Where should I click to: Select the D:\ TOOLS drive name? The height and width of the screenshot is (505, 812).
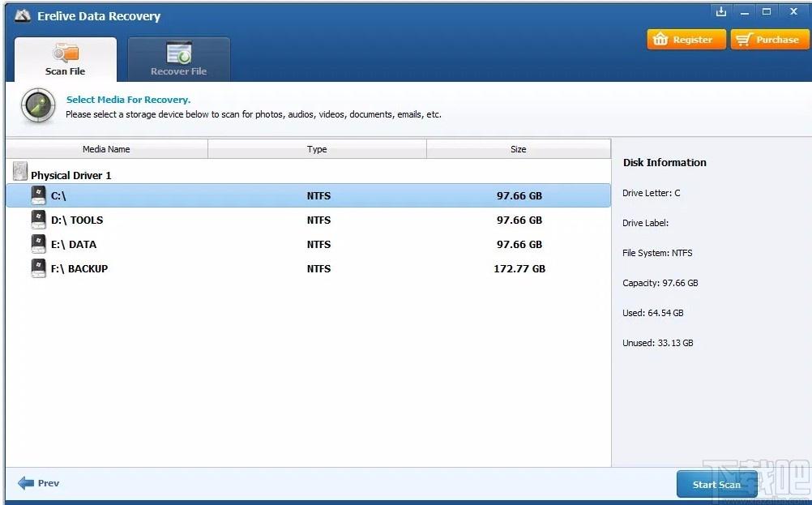pyautogui.click(x=77, y=220)
